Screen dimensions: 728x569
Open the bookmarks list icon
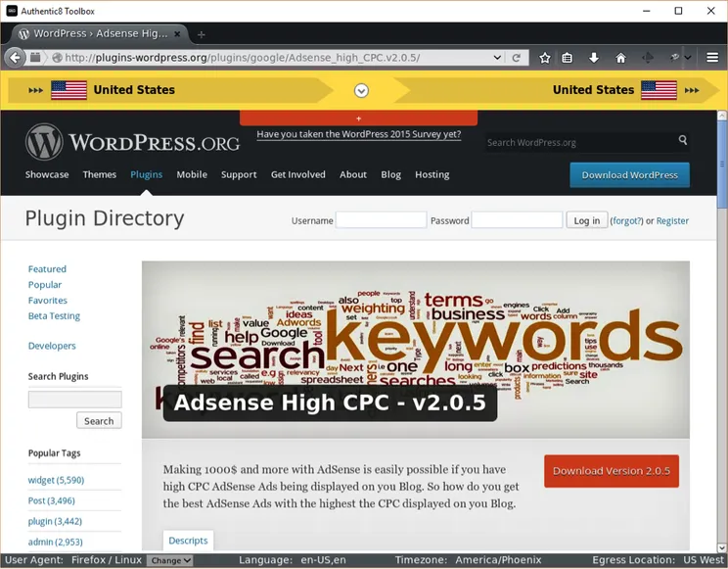coord(568,58)
